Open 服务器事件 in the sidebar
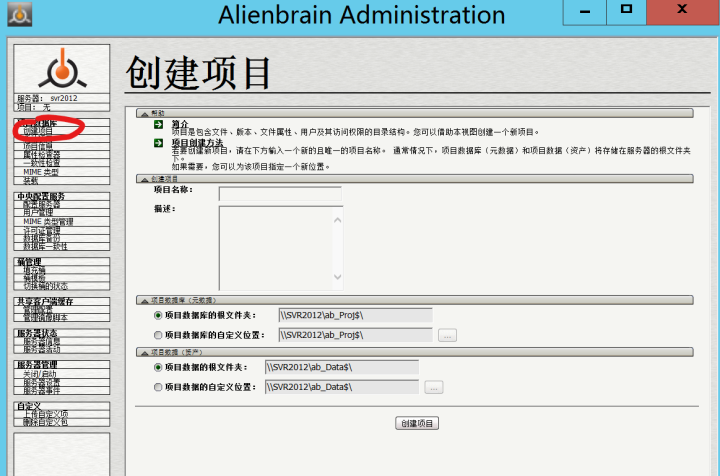Viewport: 720px width, 476px height. click(x=42, y=391)
